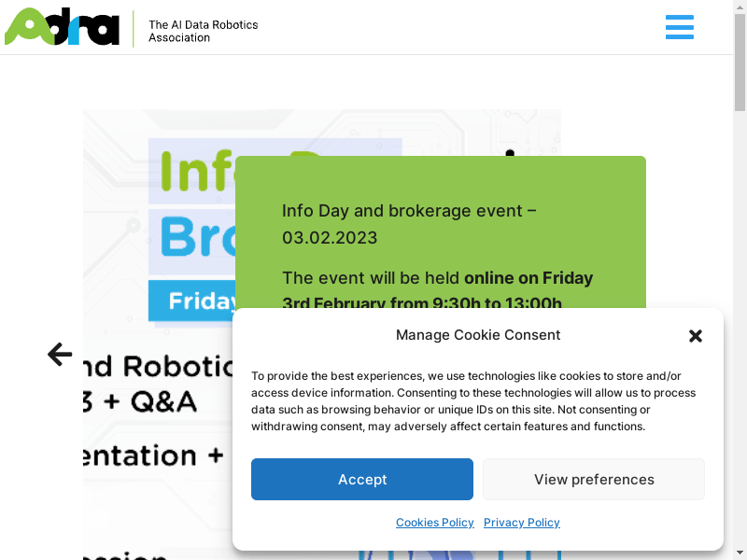The height and width of the screenshot is (560, 747).
Task: Click the blue 'Friday' banner strip
Action: click(x=192, y=301)
